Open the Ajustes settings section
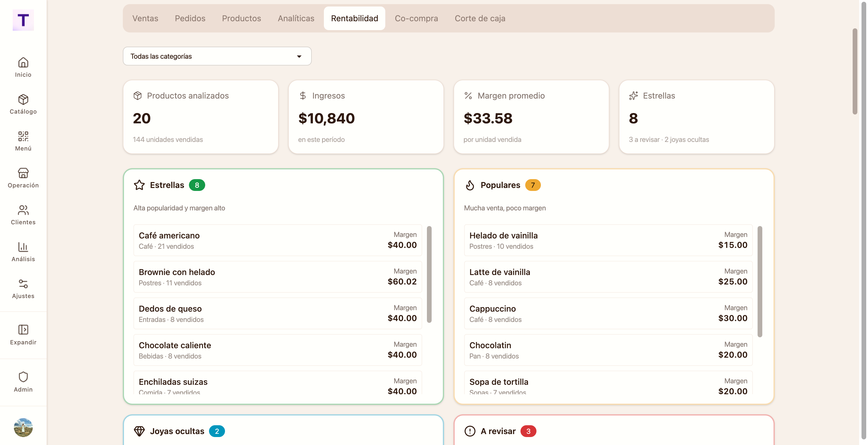The width and height of the screenshot is (868, 445). click(23, 289)
